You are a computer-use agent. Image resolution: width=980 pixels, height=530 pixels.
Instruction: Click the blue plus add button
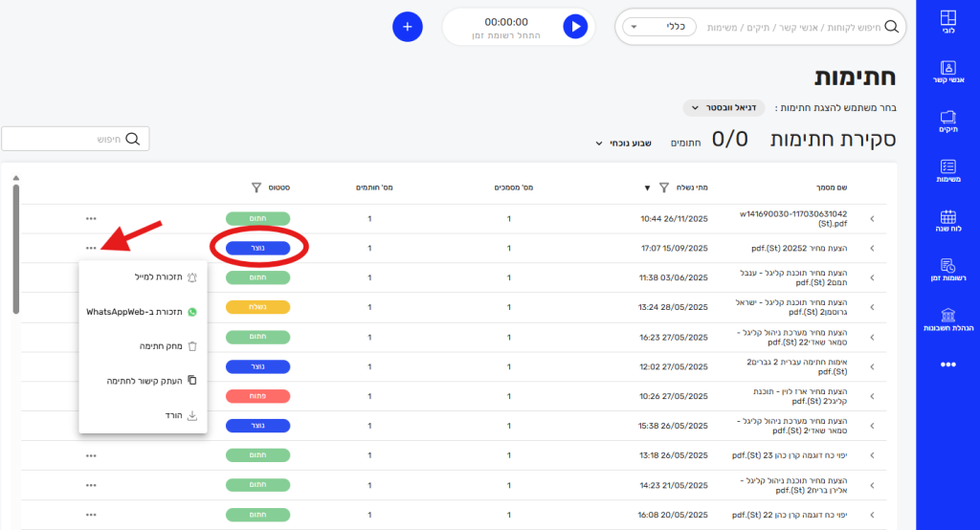click(408, 27)
